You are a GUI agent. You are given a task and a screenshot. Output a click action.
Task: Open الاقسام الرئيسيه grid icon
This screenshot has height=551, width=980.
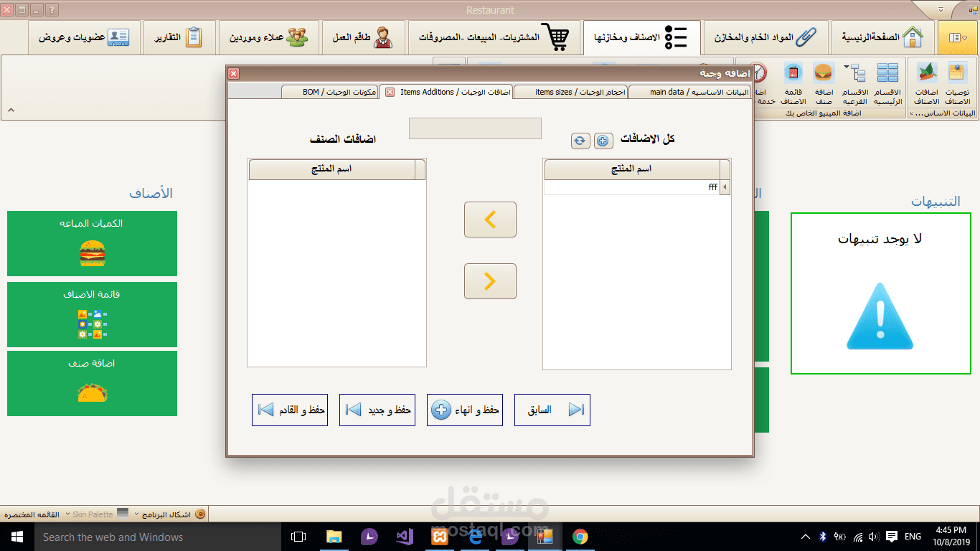tap(887, 83)
